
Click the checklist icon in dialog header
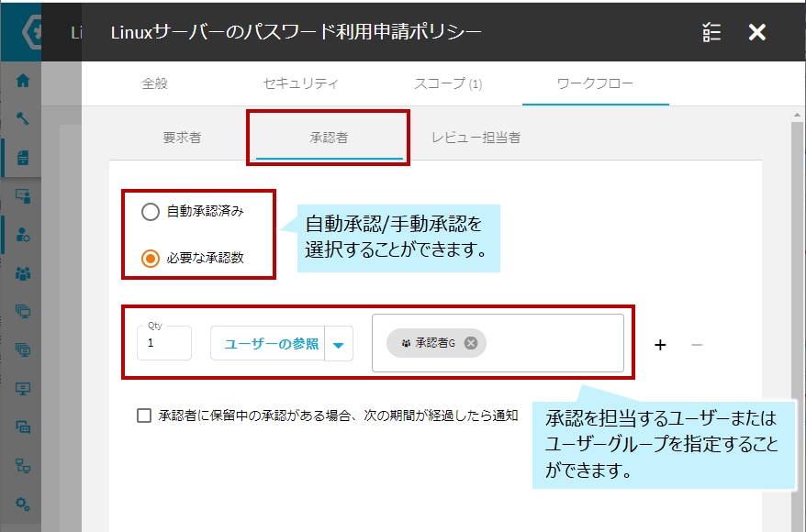tap(711, 32)
